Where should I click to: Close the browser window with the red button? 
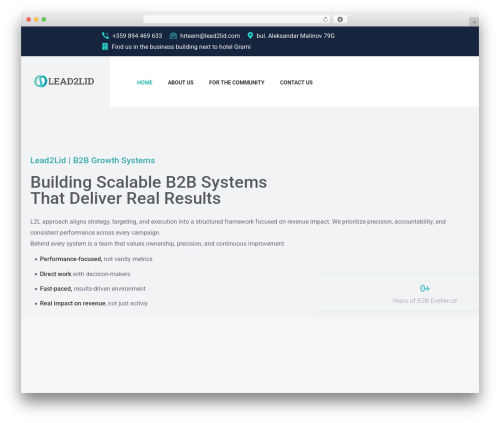click(x=29, y=19)
